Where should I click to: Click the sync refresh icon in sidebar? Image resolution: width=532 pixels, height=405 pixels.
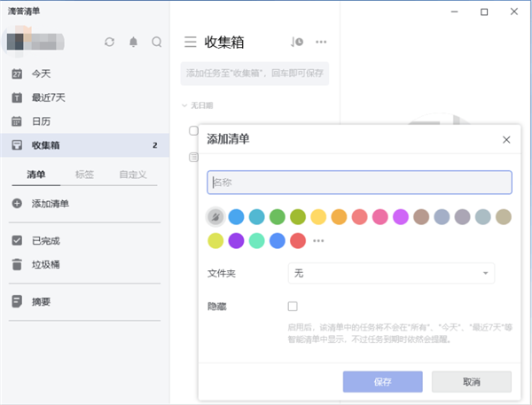point(109,42)
